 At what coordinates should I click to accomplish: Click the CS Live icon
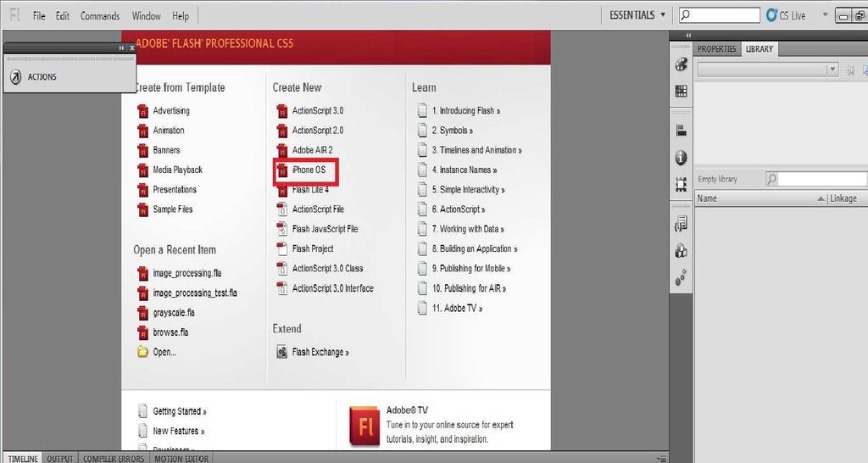click(771, 15)
